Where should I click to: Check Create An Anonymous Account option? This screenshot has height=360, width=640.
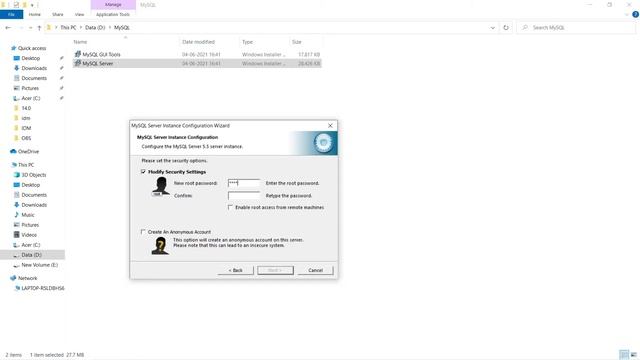pos(143,232)
